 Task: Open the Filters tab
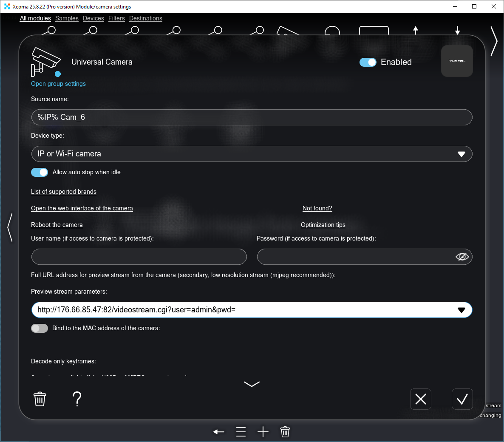pyautogui.click(x=116, y=18)
